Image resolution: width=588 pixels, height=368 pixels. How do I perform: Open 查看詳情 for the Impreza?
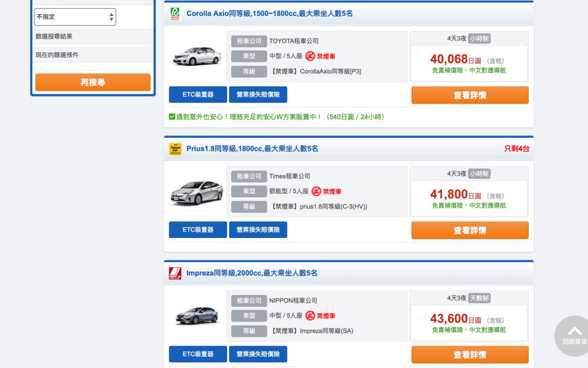[x=469, y=354]
